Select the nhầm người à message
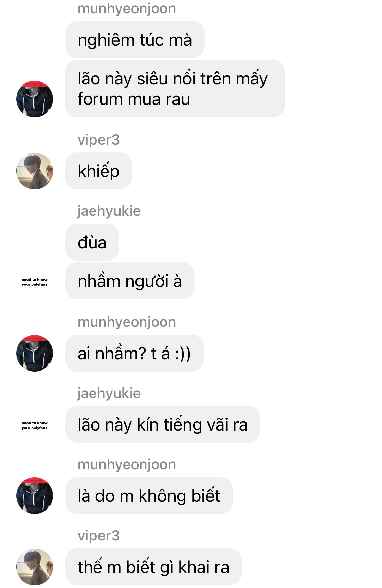The image size is (382, 588). coord(130,281)
